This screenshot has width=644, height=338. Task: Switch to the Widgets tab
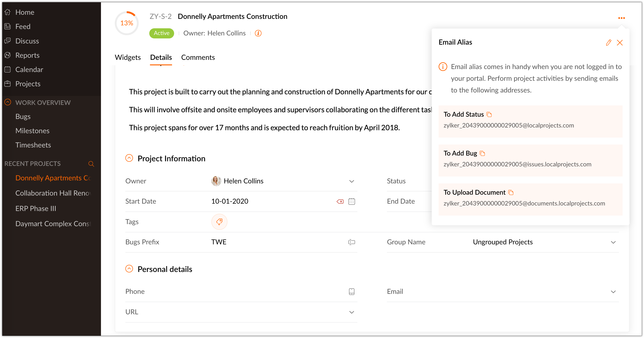pos(127,57)
